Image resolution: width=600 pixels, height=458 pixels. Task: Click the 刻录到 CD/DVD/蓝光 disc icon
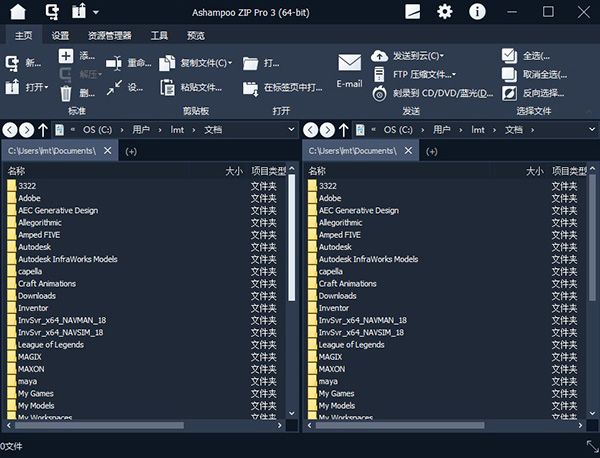pyautogui.click(x=380, y=93)
